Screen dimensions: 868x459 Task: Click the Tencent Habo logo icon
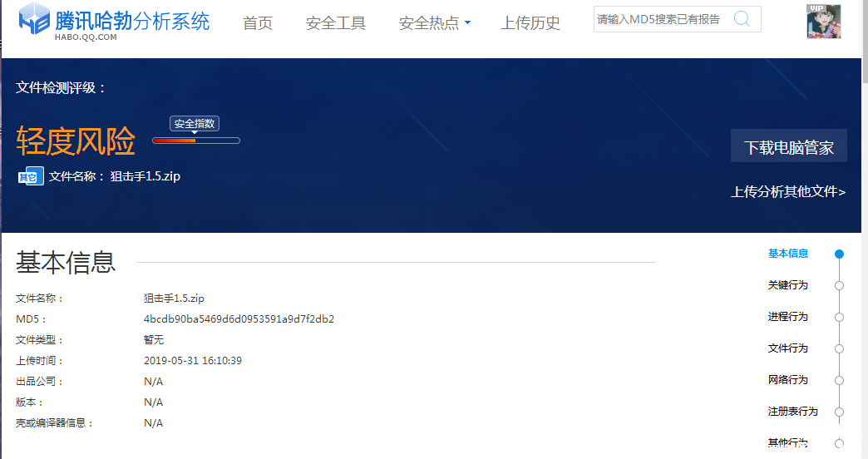pos(34,20)
